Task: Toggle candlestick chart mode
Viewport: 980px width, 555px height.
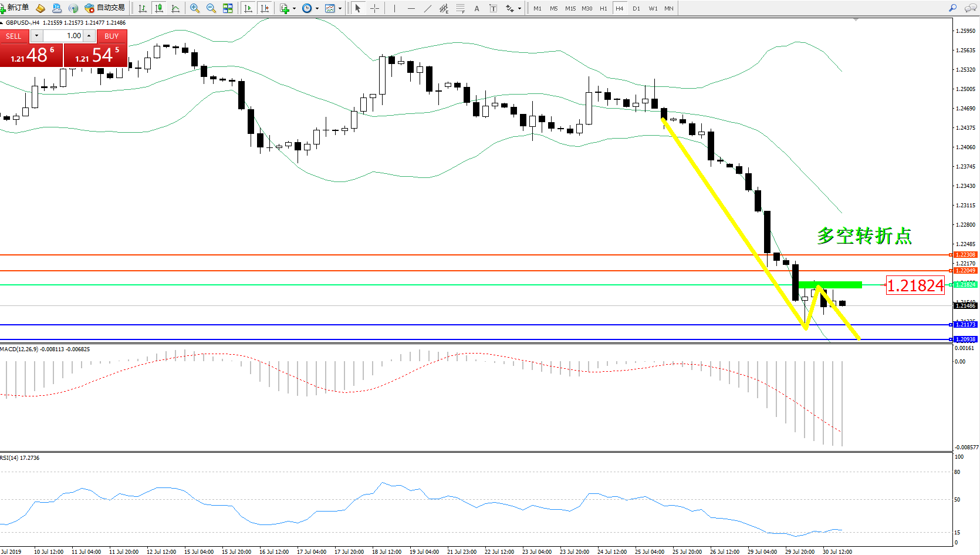Action: [x=159, y=8]
